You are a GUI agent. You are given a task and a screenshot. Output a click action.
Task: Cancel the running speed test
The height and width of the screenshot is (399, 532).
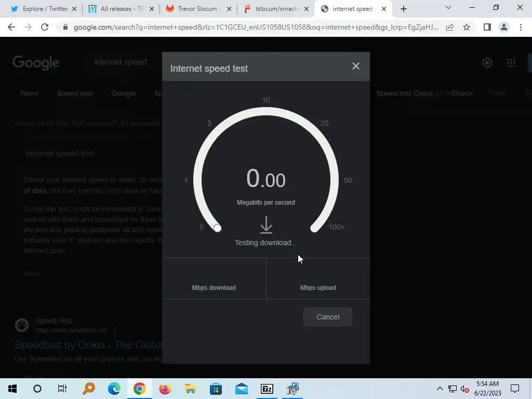tap(328, 317)
